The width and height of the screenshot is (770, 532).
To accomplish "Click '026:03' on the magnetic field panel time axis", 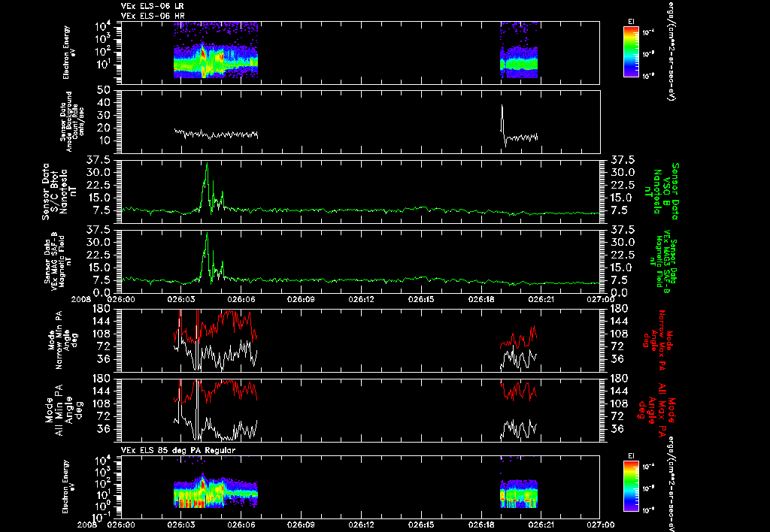I will pos(181,299).
